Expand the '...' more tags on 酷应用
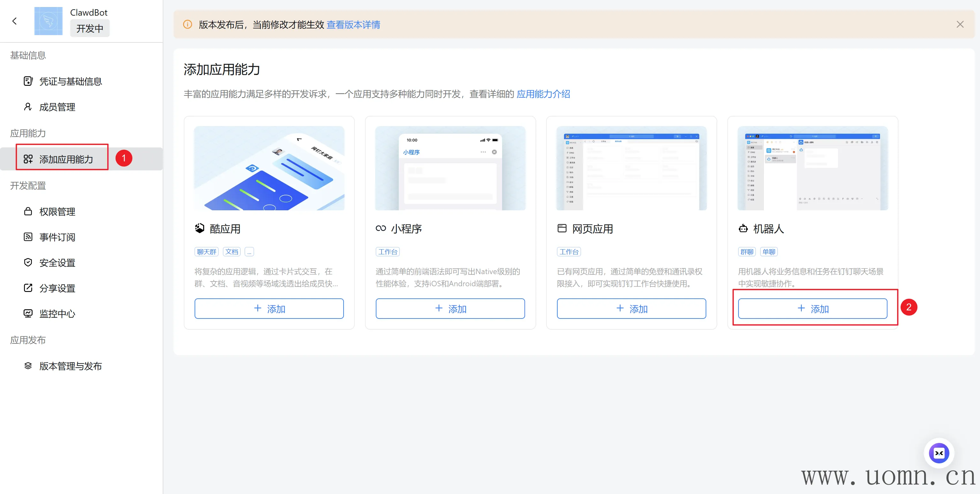The height and width of the screenshot is (494, 980). coord(249,252)
